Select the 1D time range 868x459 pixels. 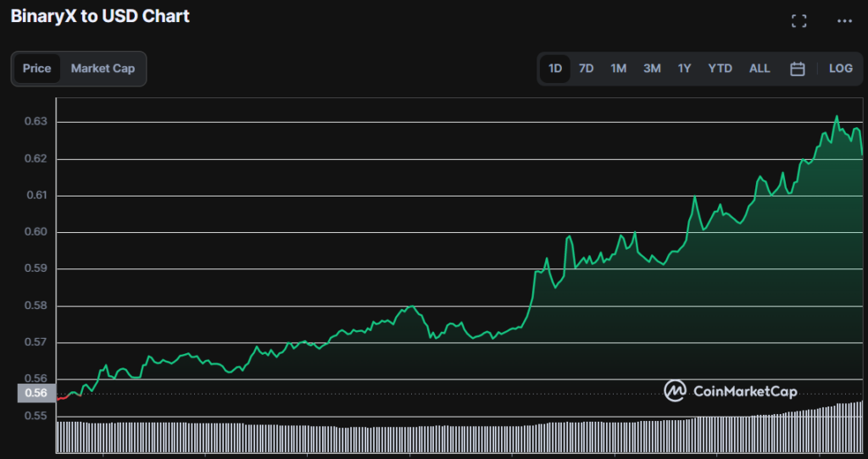pyautogui.click(x=555, y=69)
